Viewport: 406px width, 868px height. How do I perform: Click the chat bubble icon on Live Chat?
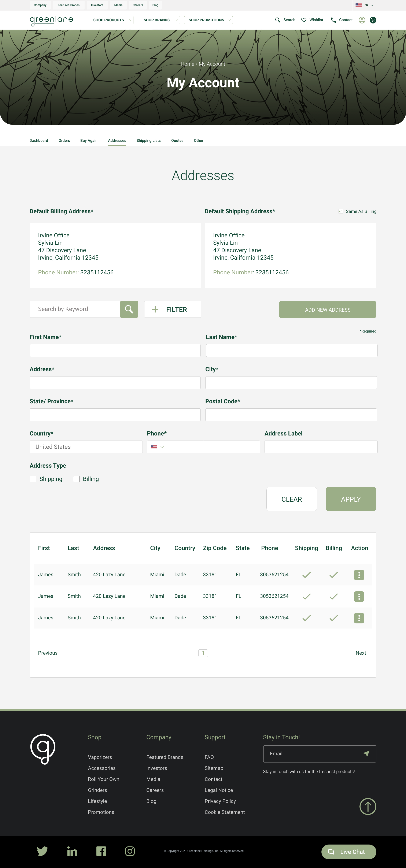coord(331,852)
